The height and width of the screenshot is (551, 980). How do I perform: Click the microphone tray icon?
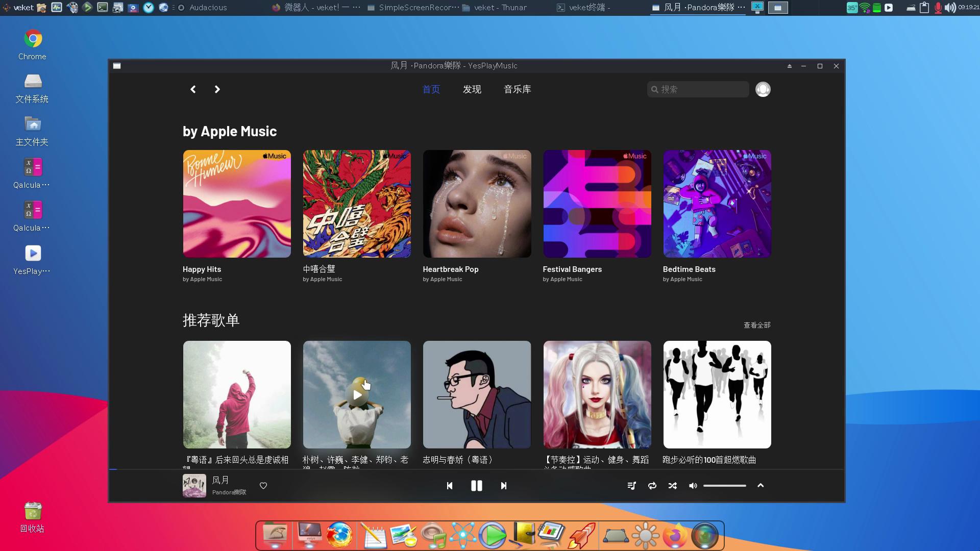point(938,8)
